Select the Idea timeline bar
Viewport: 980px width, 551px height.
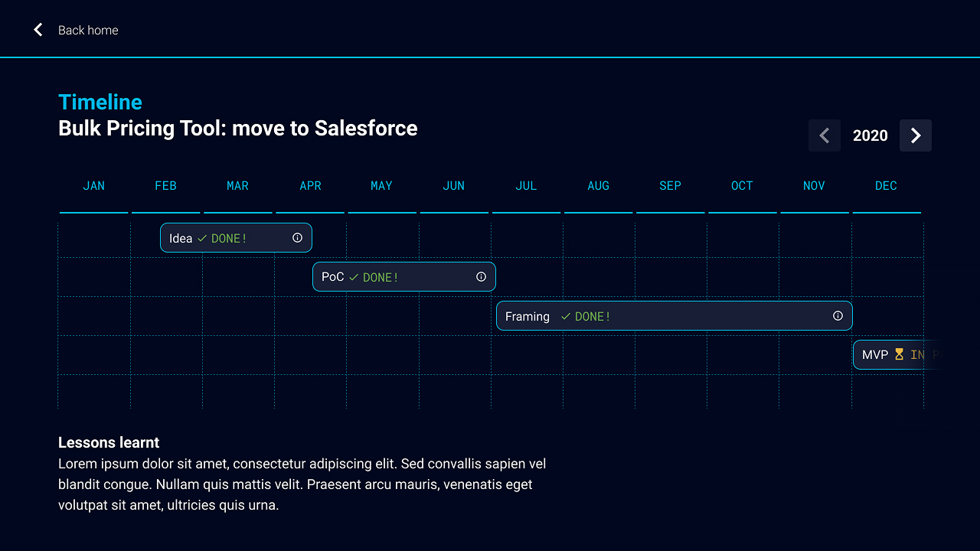click(236, 238)
